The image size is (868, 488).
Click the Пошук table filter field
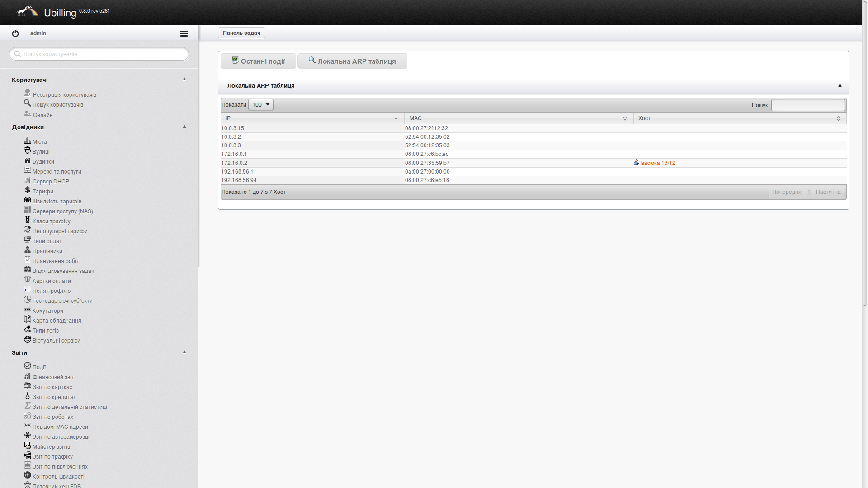(x=808, y=105)
